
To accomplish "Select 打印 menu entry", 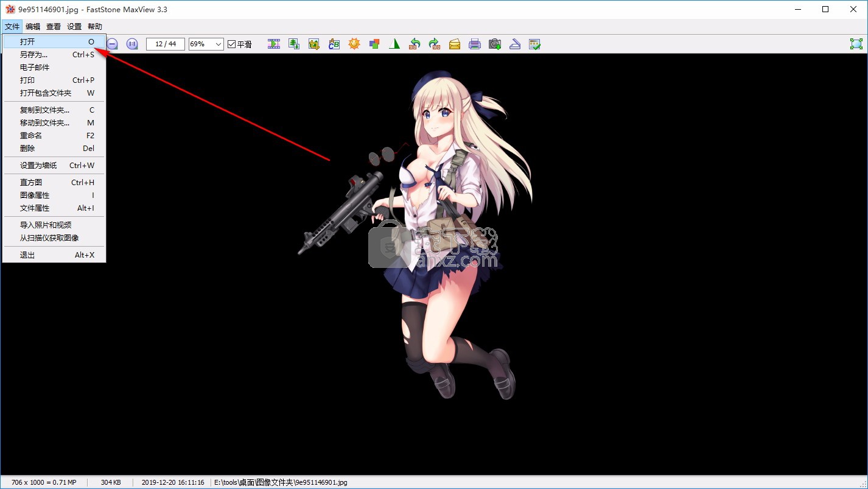I will click(x=54, y=80).
